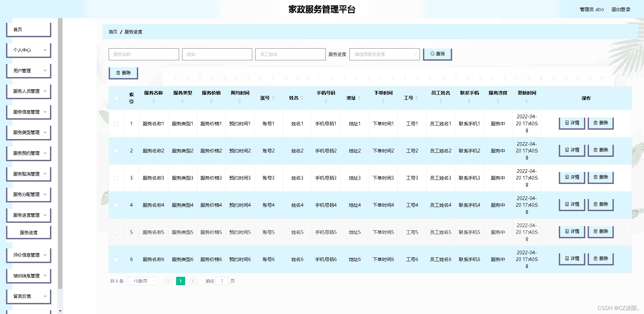The image size is (644, 314).
Task: Click the scroll-down arrow of sidebar scrollbar
Action: click(60, 311)
